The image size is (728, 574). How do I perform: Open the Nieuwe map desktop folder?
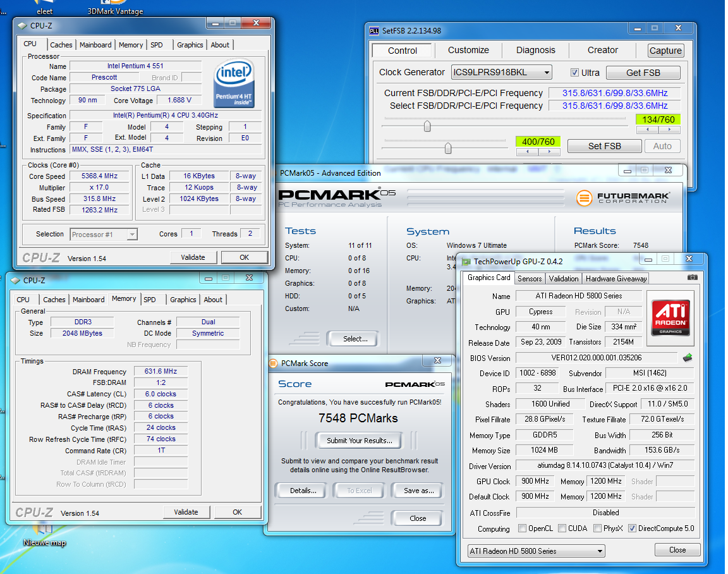45,535
